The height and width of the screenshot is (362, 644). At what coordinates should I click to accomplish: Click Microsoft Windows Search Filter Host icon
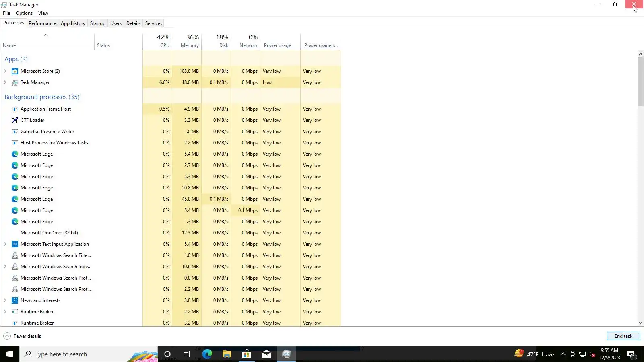click(x=15, y=255)
